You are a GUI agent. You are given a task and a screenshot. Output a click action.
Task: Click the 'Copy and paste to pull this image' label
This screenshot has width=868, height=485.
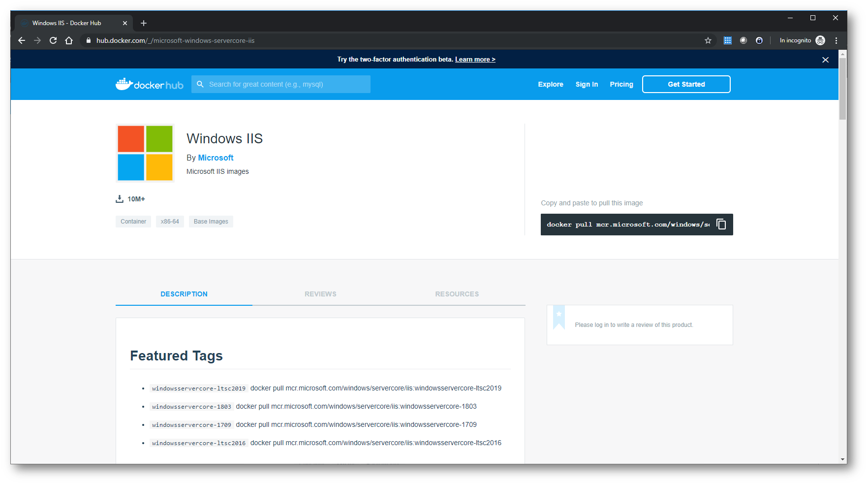pyautogui.click(x=592, y=203)
